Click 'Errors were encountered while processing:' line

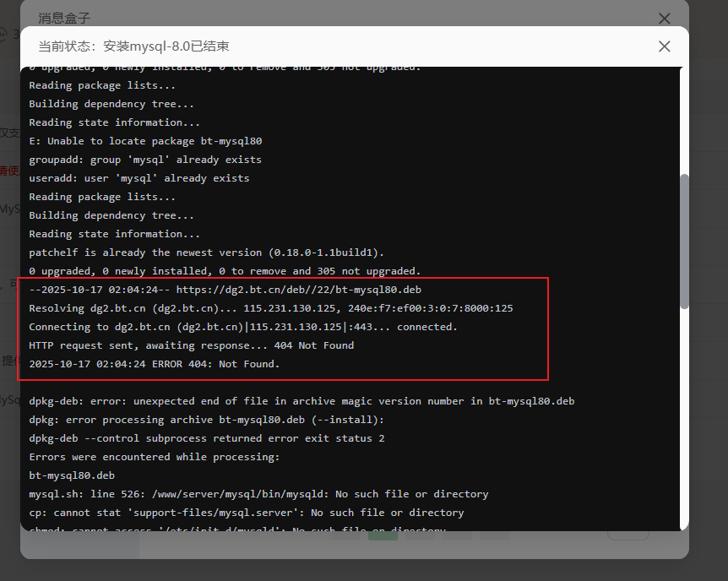pyautogui.click(x=155, y=457)
